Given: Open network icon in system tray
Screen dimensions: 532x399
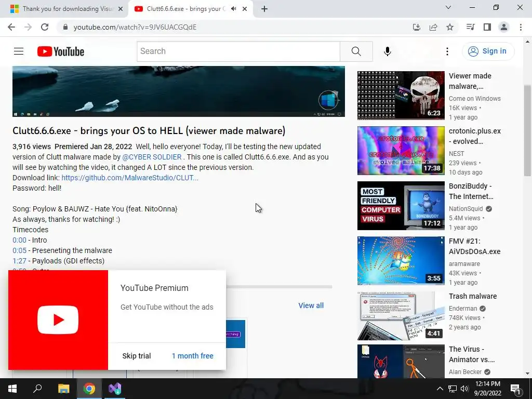Looking at the screenshot, I should (453, 389).
